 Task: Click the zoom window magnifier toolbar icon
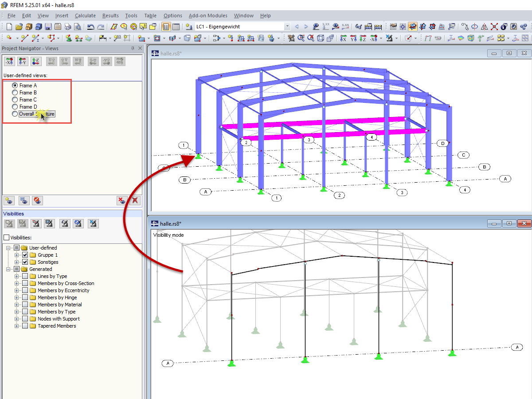click(301, 38)
